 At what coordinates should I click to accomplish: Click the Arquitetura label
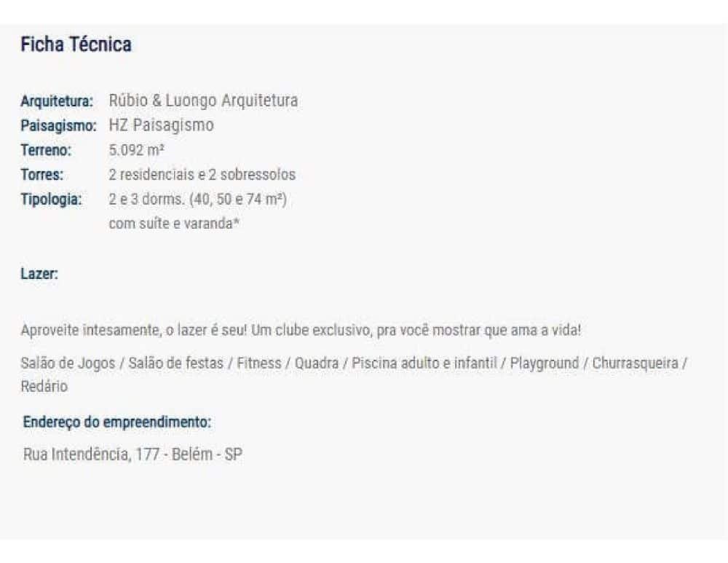coord(58,101)
